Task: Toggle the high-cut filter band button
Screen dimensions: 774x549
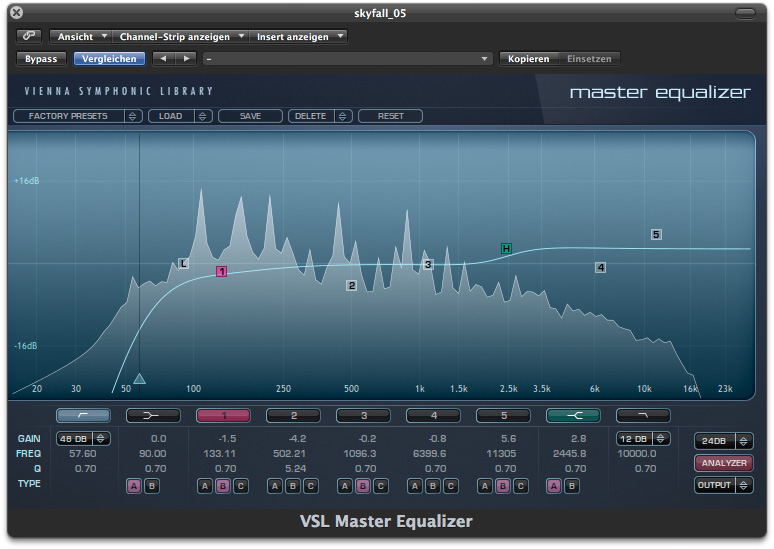Action: click(x=643, y=416)
